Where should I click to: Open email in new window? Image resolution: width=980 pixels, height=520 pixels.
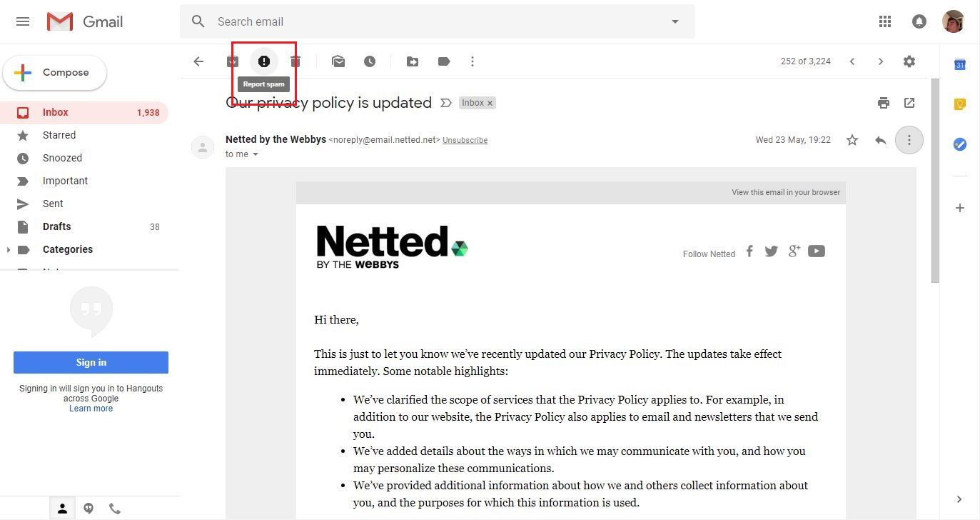909,103
